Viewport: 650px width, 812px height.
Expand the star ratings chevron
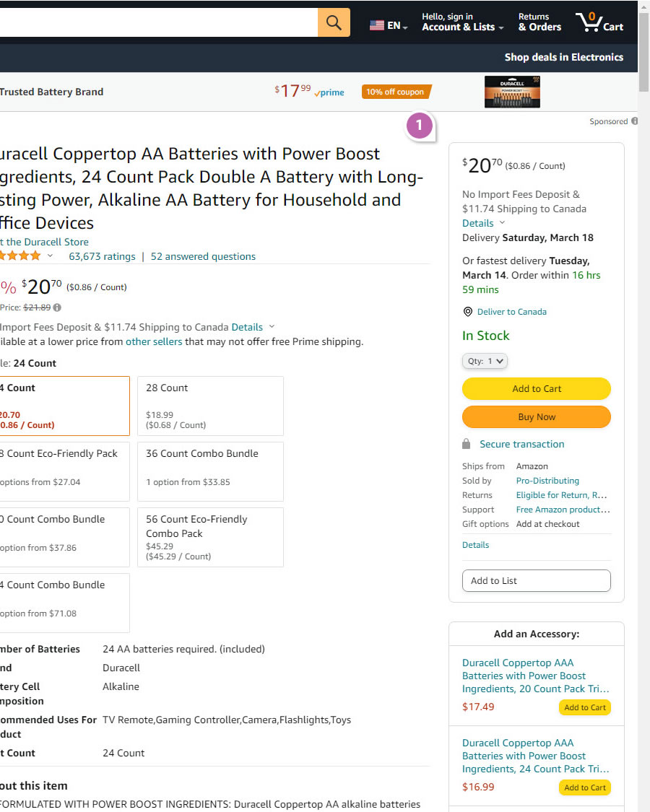[50, 256]
